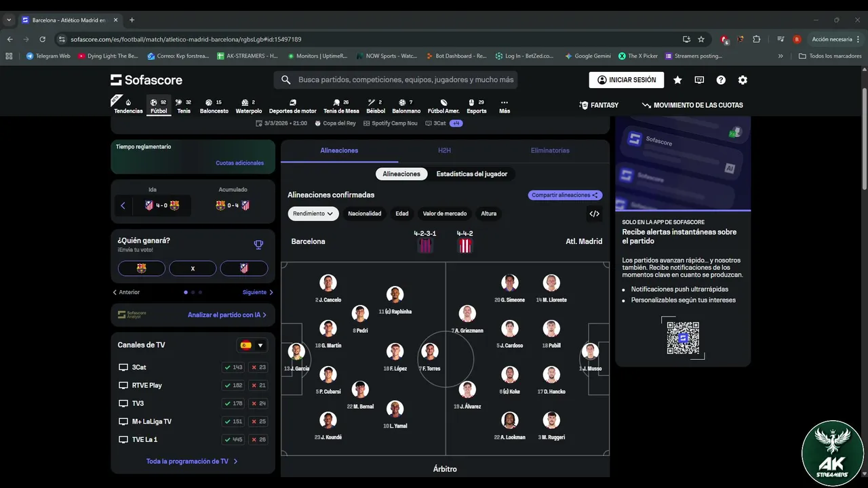Select Deportes de motor category

(x=293, y=106)
